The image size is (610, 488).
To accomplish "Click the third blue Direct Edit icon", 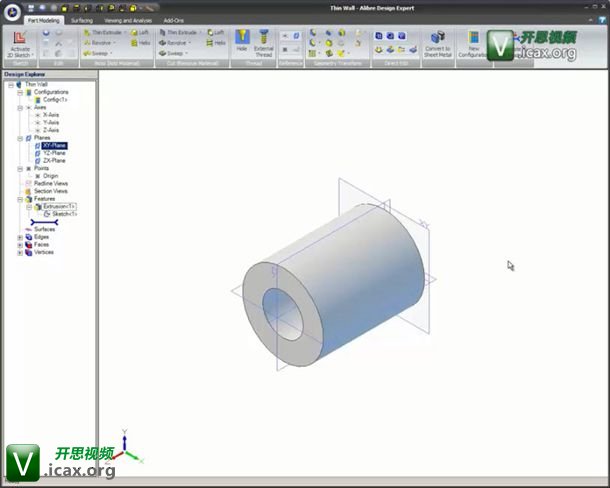I will pyautogui.click(x=402, y=36).
